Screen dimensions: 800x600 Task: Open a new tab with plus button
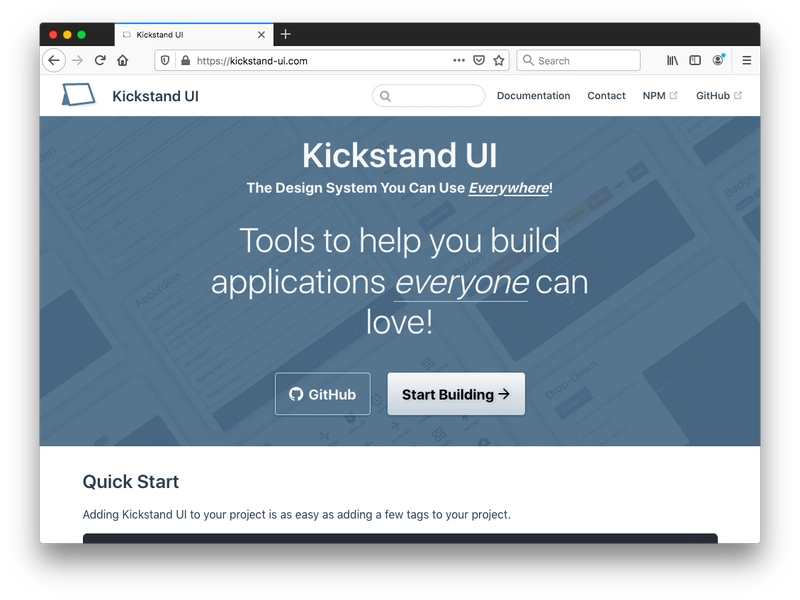(x=286, y=34)
